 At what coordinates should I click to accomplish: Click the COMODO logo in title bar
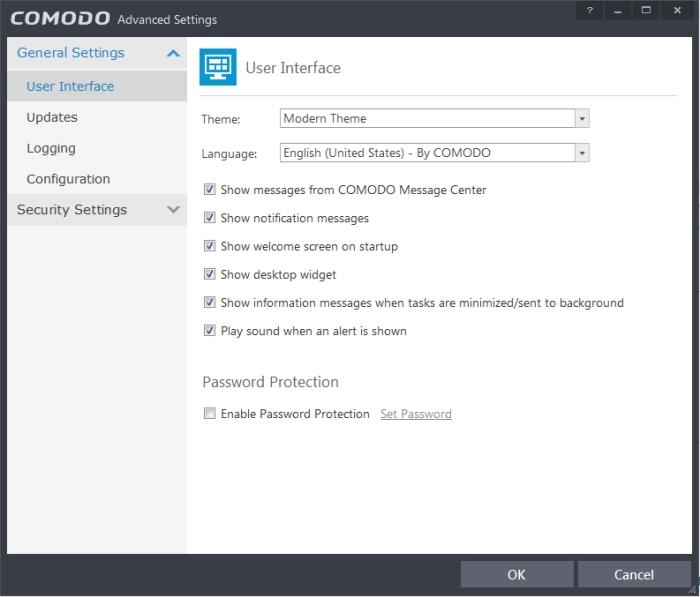(60, 18)
